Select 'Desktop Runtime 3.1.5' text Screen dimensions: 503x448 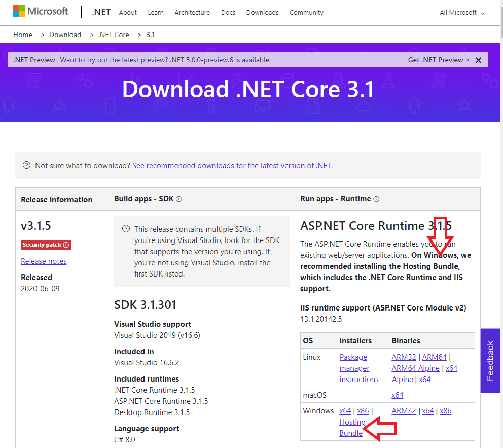click(152, 412)
